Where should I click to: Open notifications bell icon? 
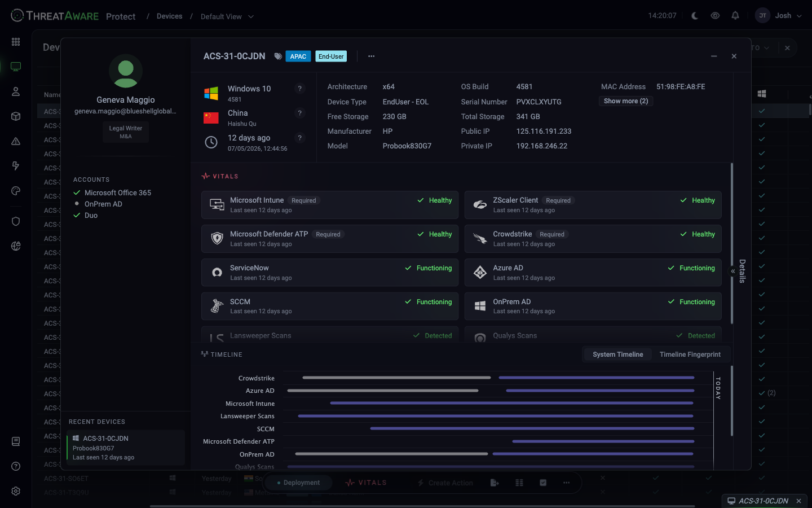pyautogui.click(x=735, y=16)
